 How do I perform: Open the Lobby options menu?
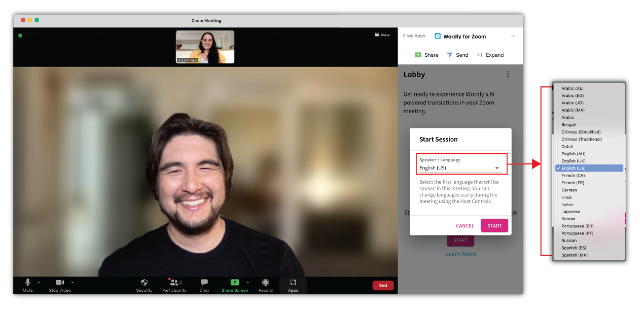click(x=508, y=74)
